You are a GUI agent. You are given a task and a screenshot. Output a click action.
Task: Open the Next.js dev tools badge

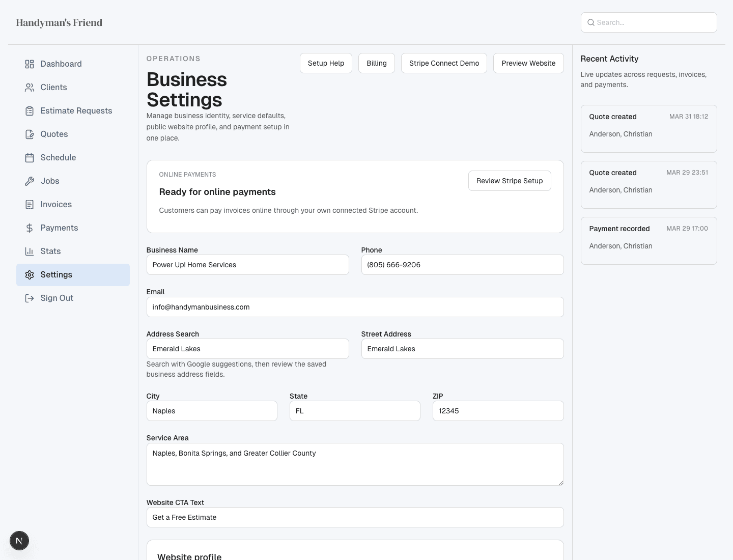coord(19,541)
